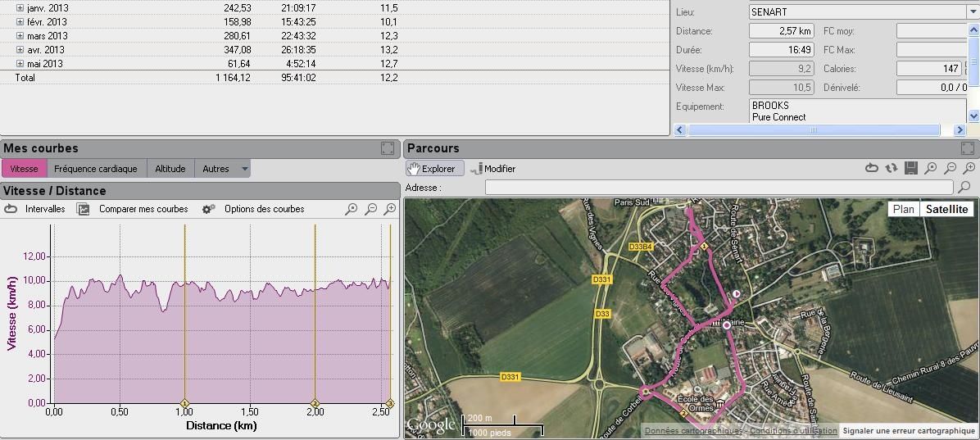Click the address search magnifier icon

pyautogui.click(x=964, y=188)
